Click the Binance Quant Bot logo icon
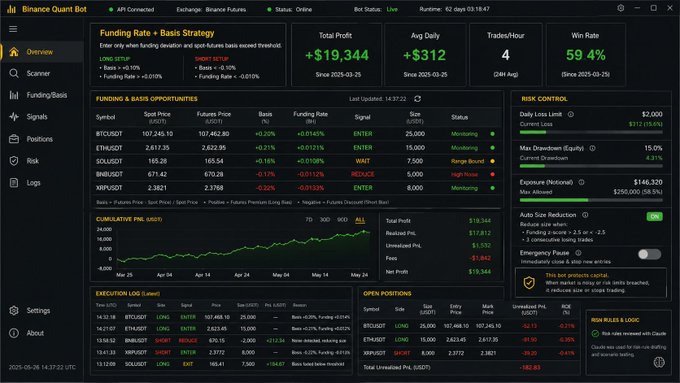This screenshot has width=680, height=383. (12, 9)
